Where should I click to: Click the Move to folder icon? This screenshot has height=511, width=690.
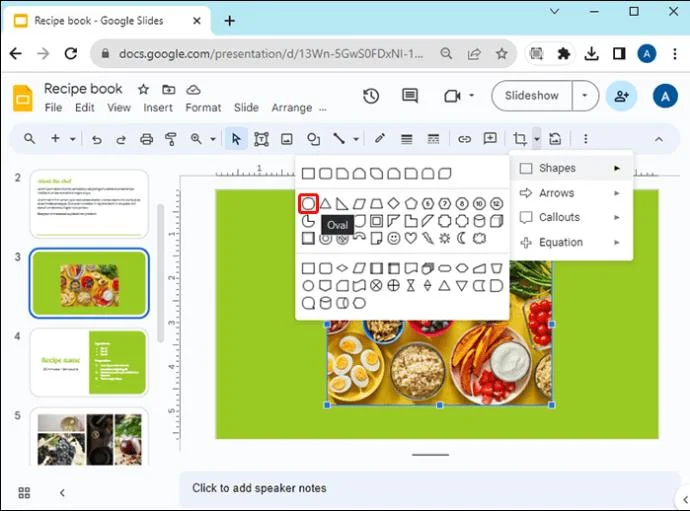[x=169, y=90]
